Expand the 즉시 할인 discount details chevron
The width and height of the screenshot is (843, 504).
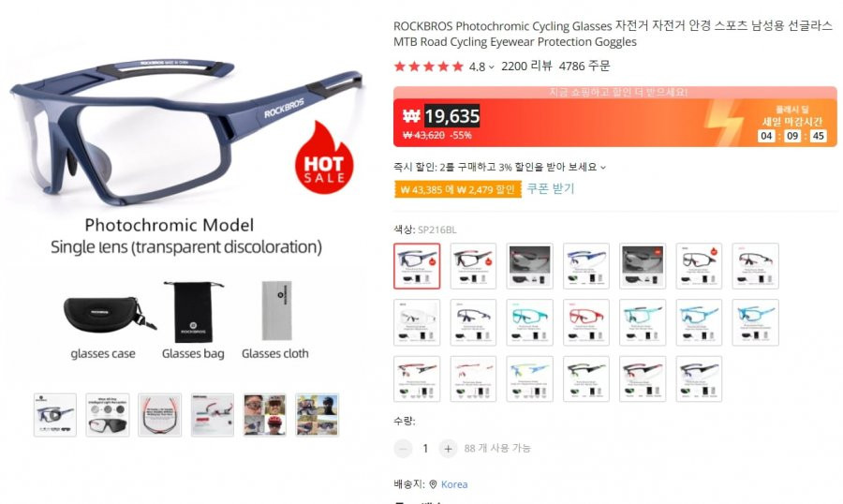coord(603,168)
